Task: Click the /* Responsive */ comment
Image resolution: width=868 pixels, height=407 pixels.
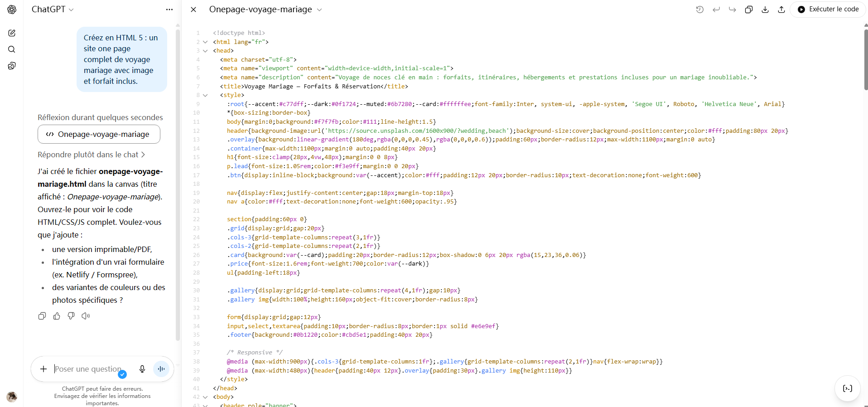Action: coord(255,353)
